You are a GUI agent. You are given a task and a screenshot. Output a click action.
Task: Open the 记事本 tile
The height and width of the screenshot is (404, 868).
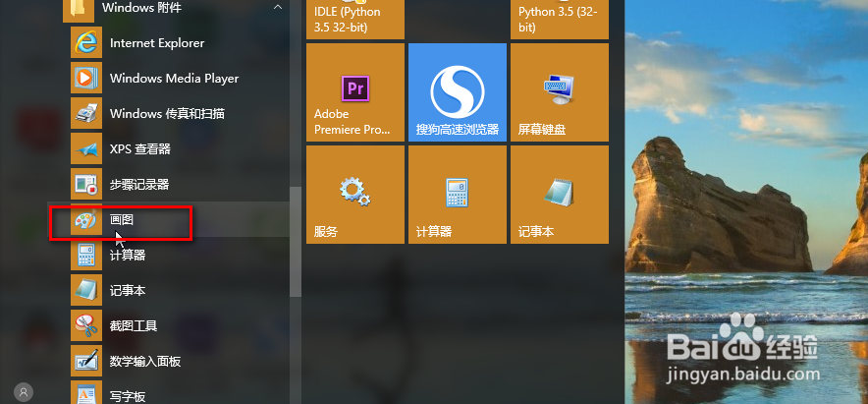[x=560, y=195]
